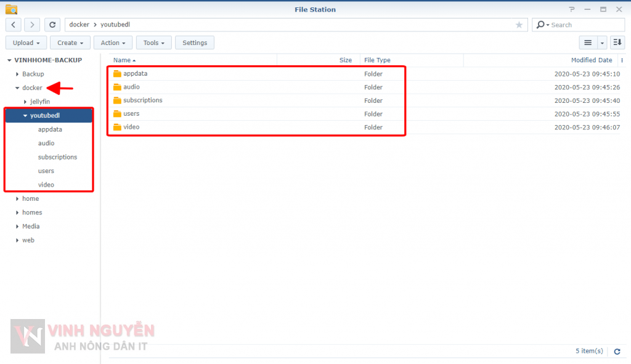Open the Create dropdown

point(71,42)
